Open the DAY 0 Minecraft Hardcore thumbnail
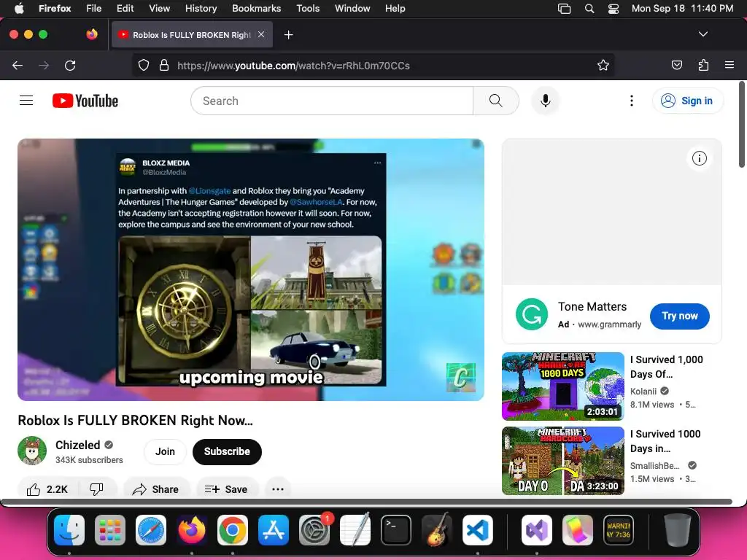 [x=562, y=461]
